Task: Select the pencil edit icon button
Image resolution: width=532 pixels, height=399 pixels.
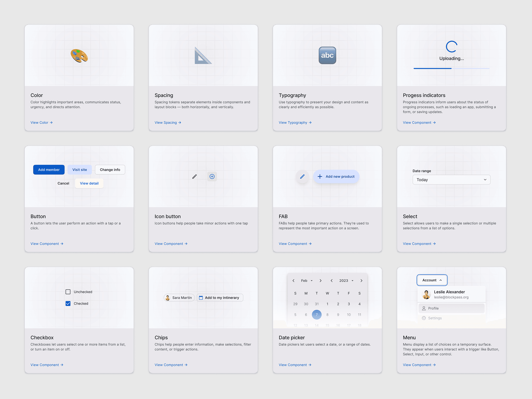Action: tap(194, 176)
